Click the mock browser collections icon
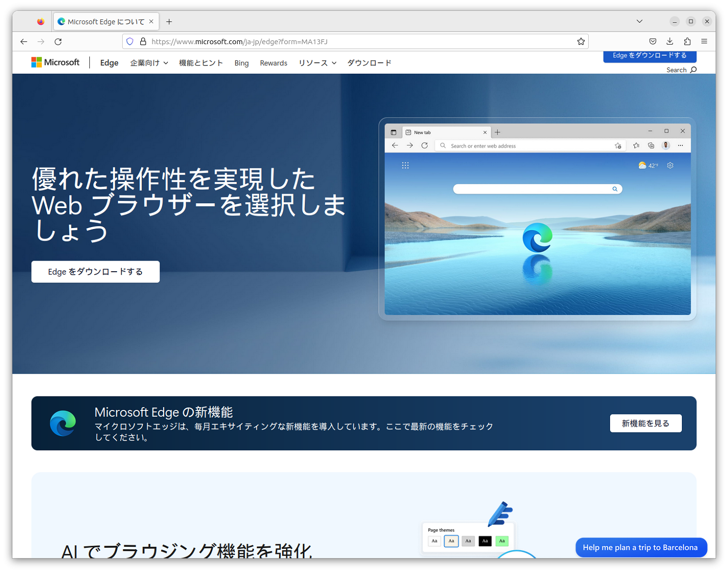The width and height of the screenshot is (728, 572). click(x=651, y=146)
